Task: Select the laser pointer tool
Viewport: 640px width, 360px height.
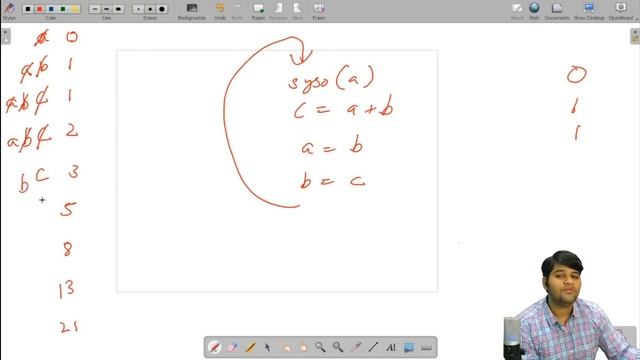Action: point(356,347)
